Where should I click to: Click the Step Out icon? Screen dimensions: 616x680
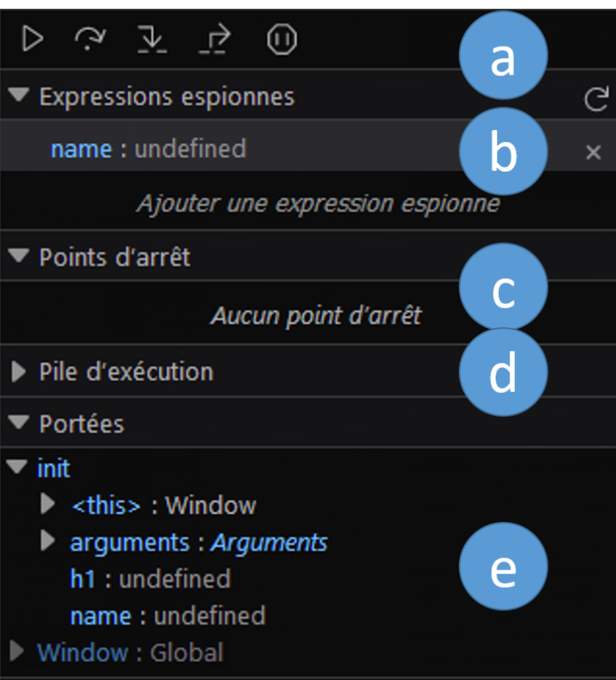[215, 39]
